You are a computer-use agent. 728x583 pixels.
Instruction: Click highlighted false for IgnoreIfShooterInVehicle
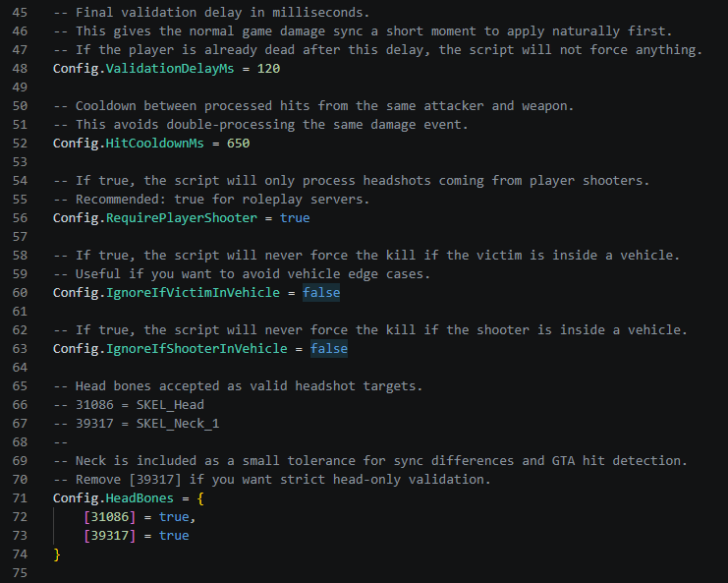click(329, 348)
